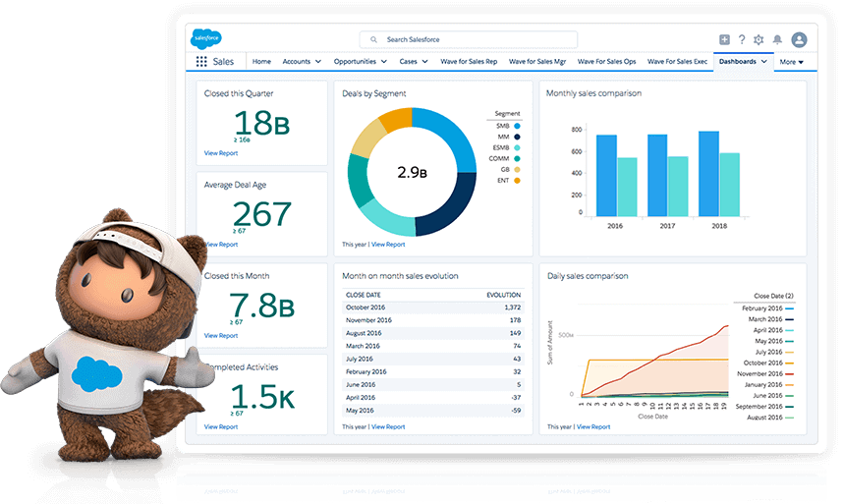
Task: Click the search magnifier icon
Action: (373, 39)
